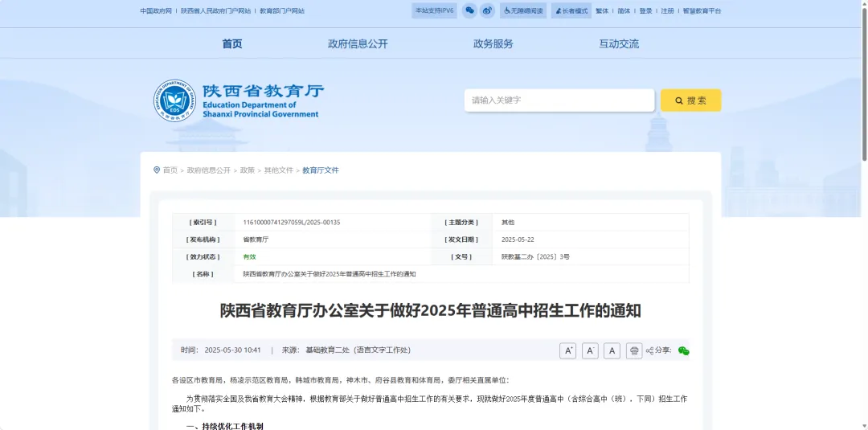This screenshot has height=430, width=868.
Task: Print the article using printer icon
Action: point(634,351)
